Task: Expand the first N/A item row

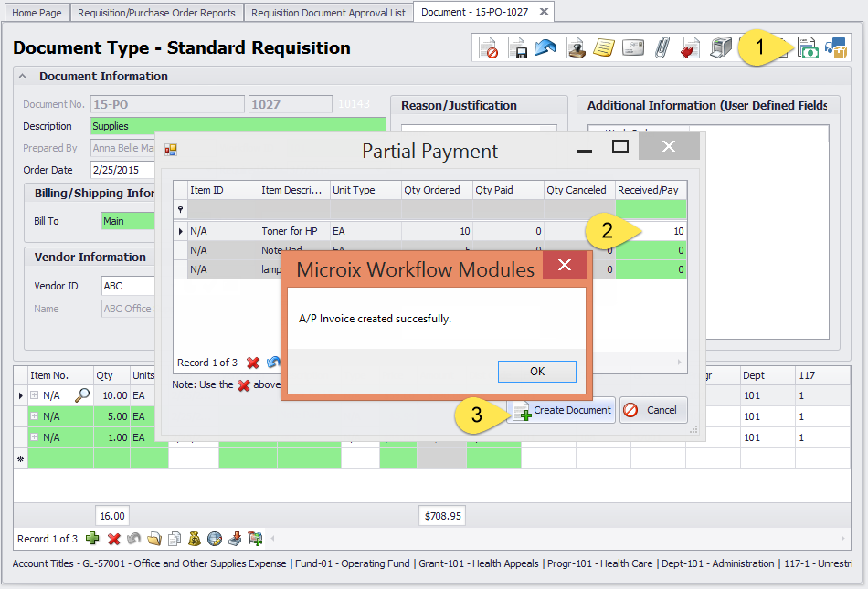Action: pos(35,395)
